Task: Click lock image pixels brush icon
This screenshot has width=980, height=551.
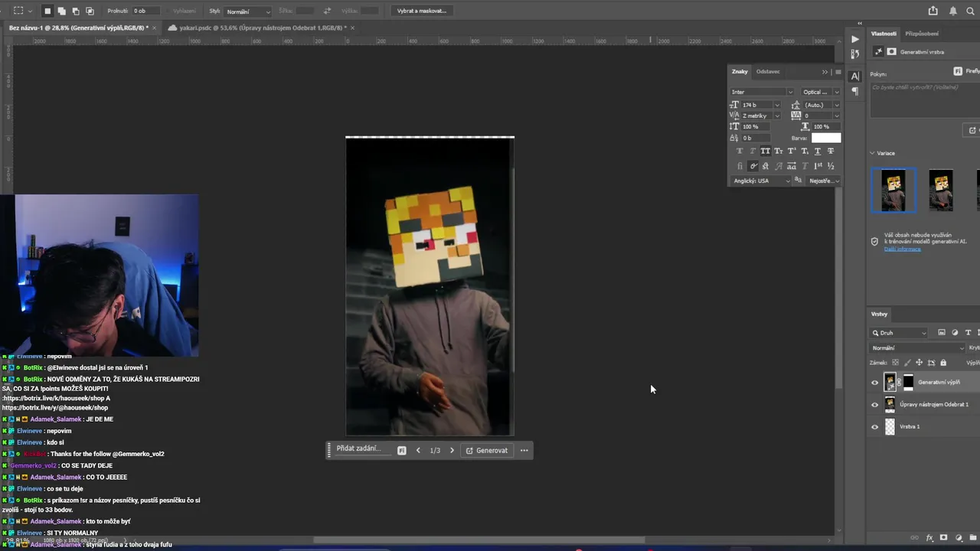Action: coord(908,363)
